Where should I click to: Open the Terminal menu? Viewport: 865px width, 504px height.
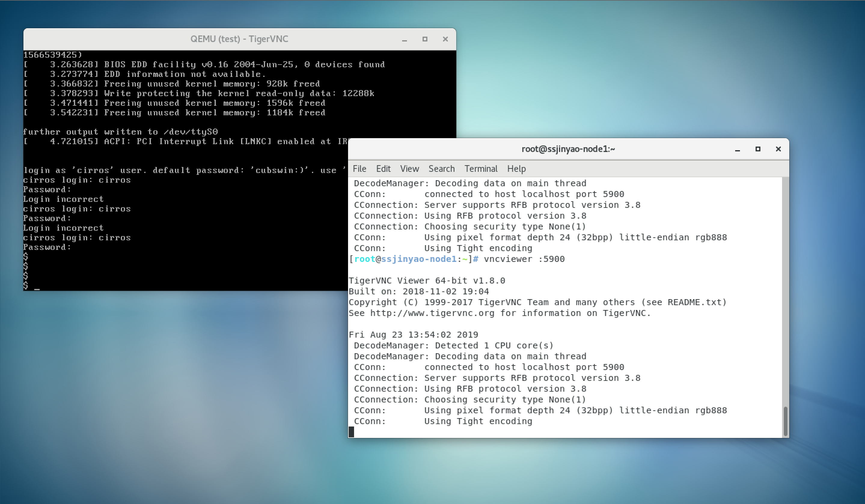[x=481, y=169]
